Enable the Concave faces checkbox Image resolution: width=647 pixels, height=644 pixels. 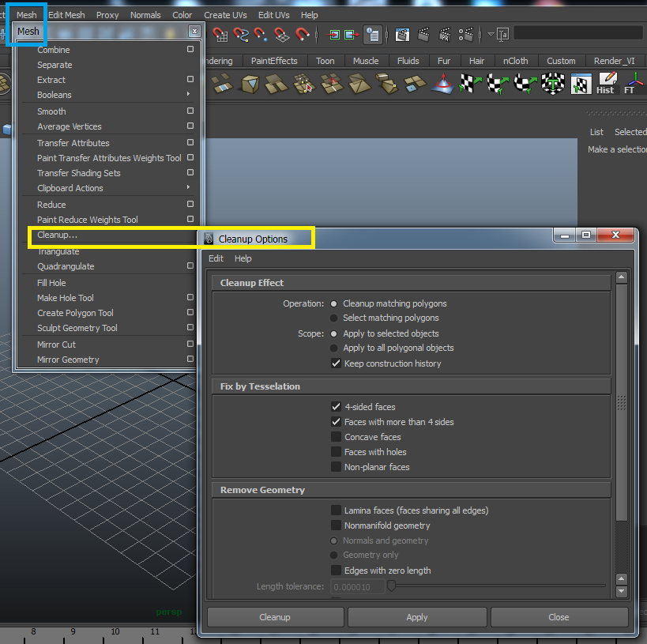coord(336,437)
